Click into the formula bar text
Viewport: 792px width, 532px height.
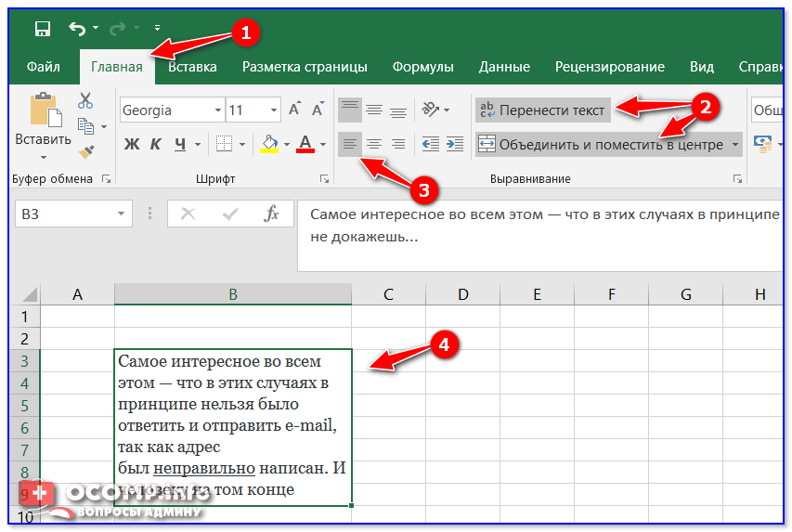click(x=540, y=236)
